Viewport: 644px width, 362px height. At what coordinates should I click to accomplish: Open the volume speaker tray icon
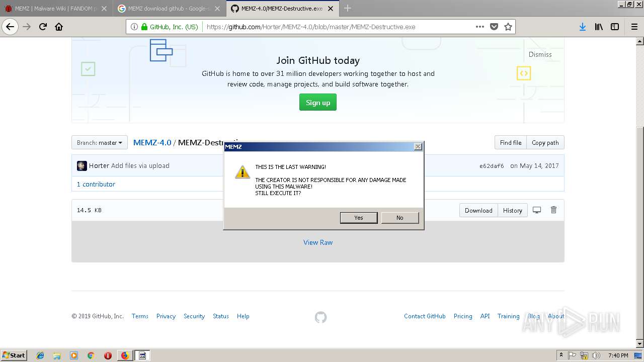596,355
